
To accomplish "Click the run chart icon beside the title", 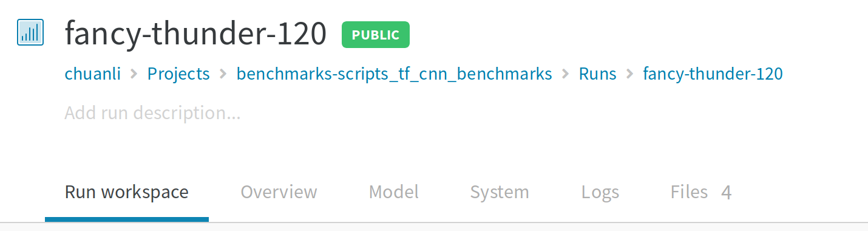I will click(x=30, y=32).
